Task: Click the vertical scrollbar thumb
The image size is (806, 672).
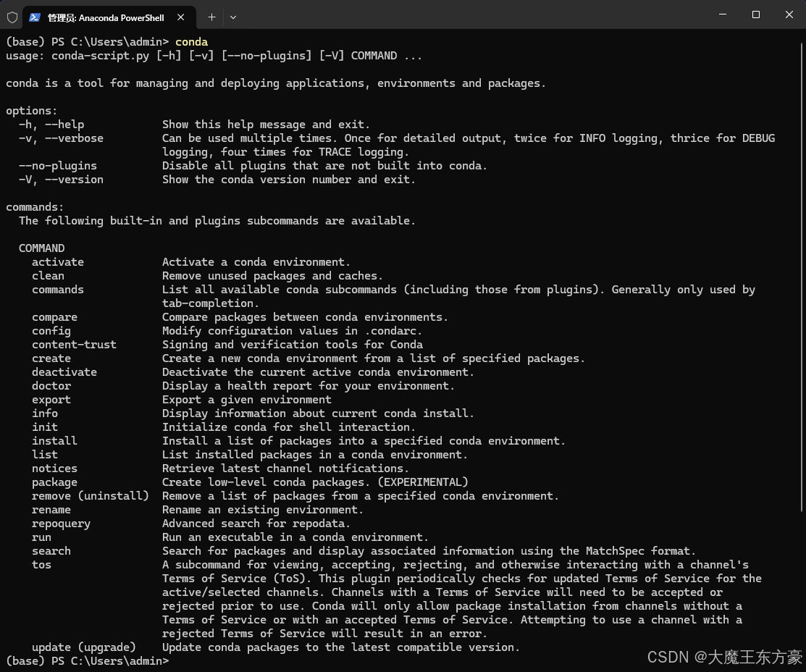Action: (x=802, y=277)
